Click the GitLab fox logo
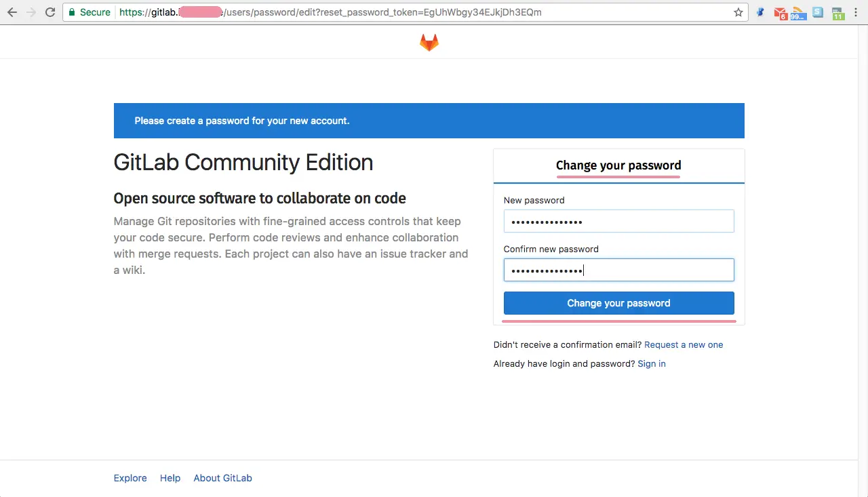Screen dimensions: 868x497 point(429,43)
